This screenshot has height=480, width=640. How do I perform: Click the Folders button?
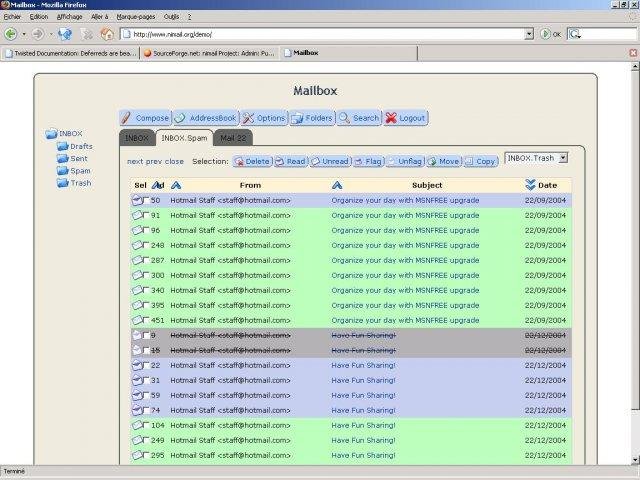(x=312, y=118)
